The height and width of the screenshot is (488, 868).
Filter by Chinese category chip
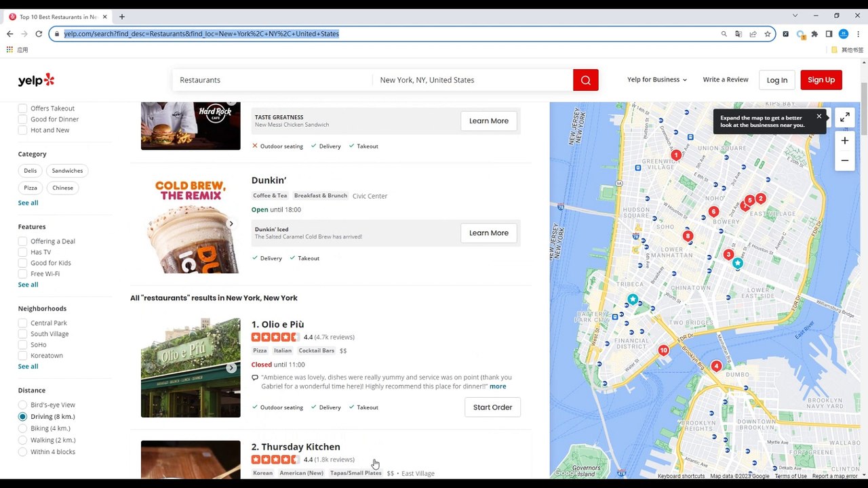tap(62, 188)
